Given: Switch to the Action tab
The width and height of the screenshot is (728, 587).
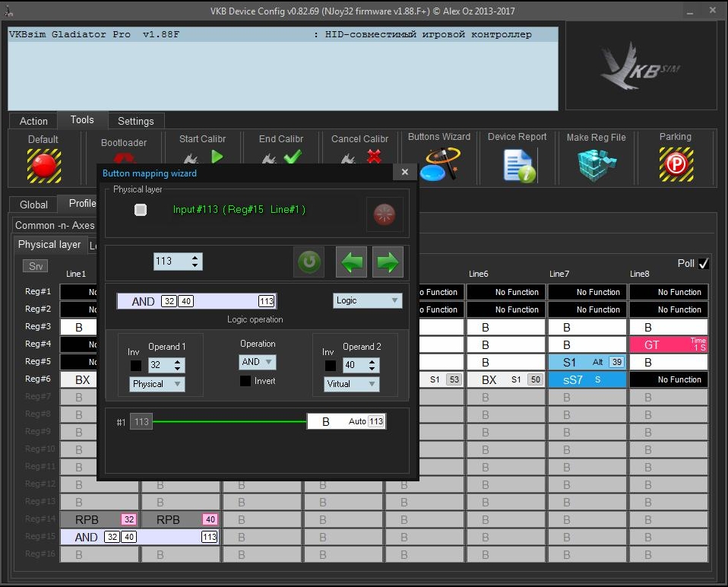Looking at the screenshot, I should [x=33, y=121].
